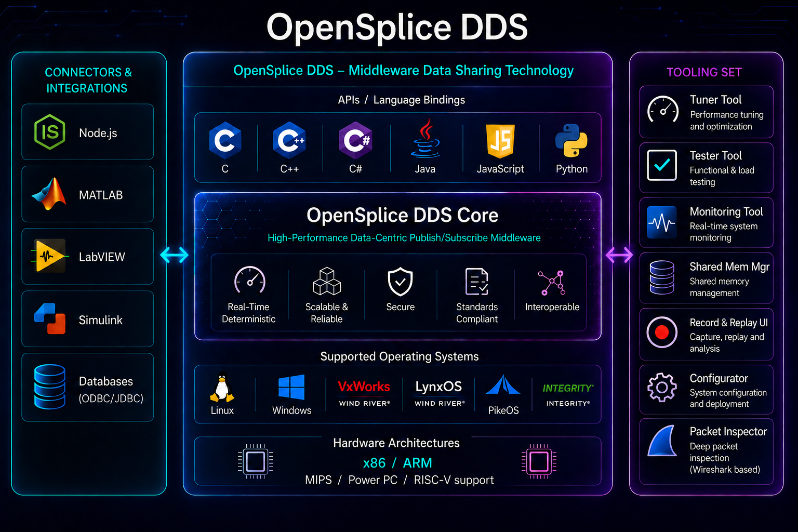Click the Shared Mem Mgr database icon

(x=662, y=277)
